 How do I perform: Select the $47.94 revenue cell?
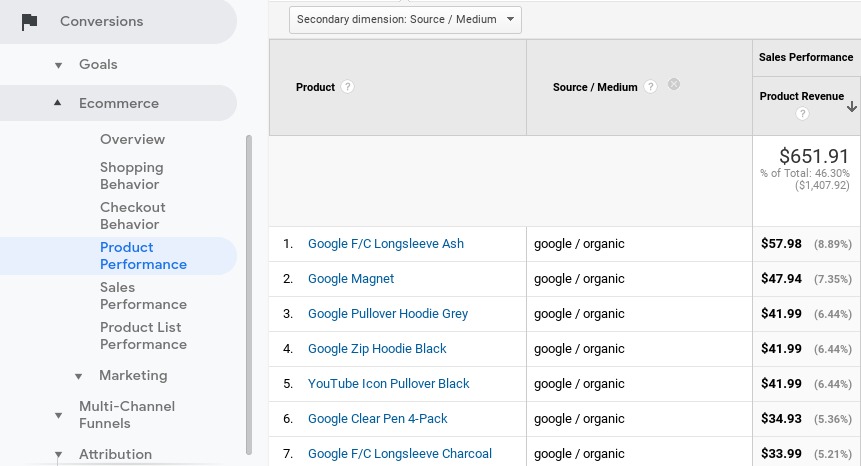click(x=781, y=279)
